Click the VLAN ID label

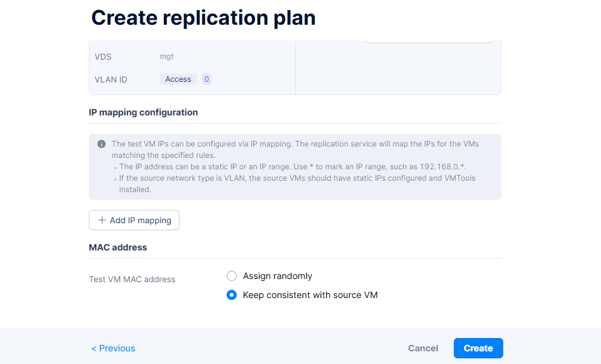click(111, 79)
